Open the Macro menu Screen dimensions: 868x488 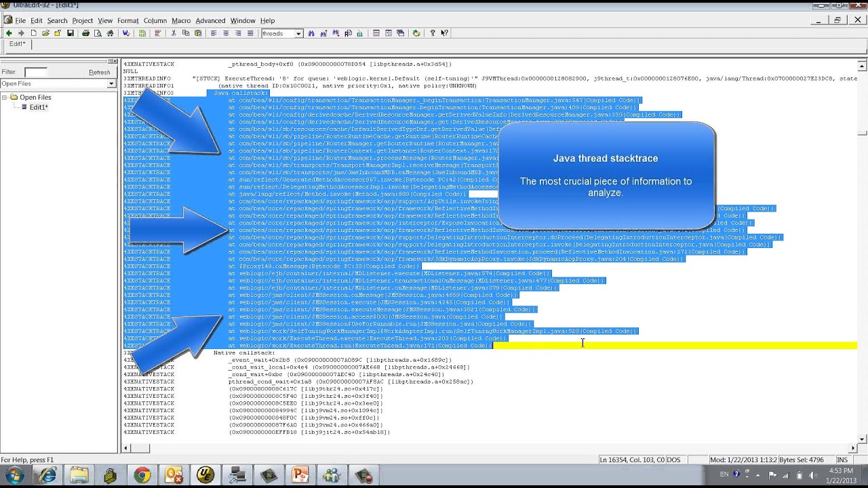[181, 20]
